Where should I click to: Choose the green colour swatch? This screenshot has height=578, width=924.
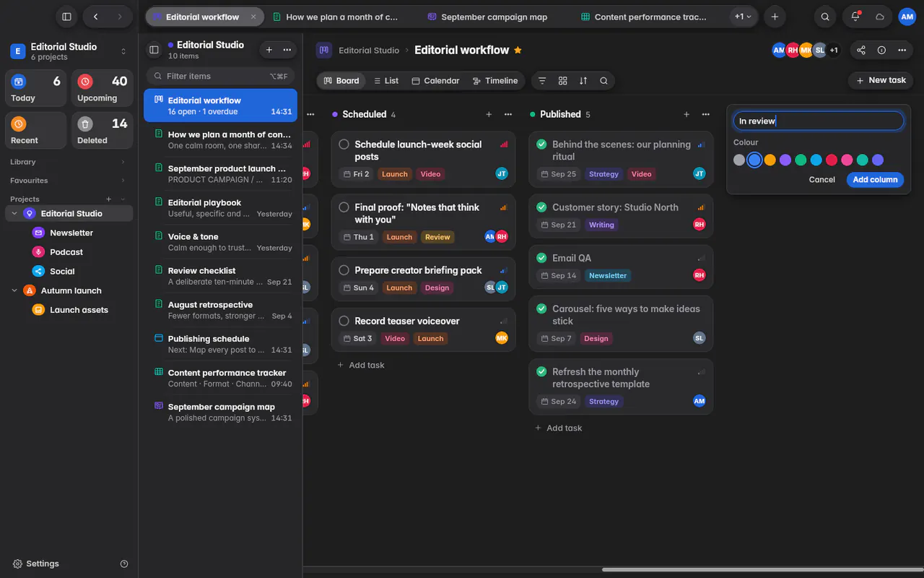point(801,160)
